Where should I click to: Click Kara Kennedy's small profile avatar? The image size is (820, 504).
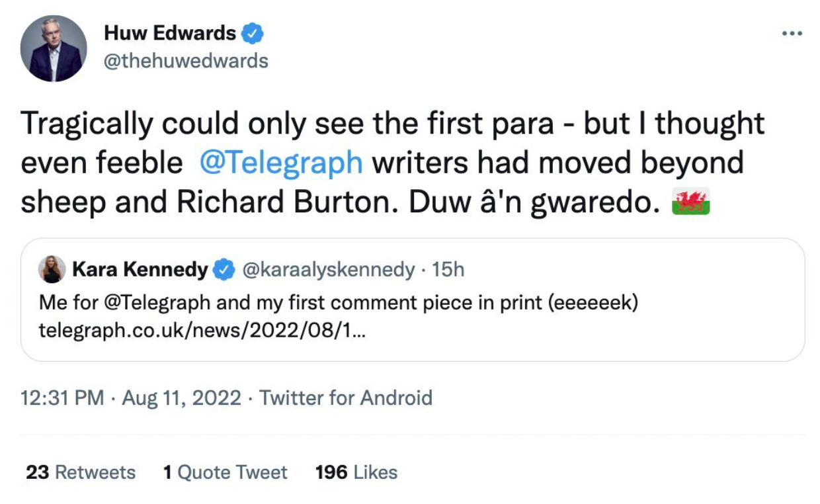coord(52,270)
